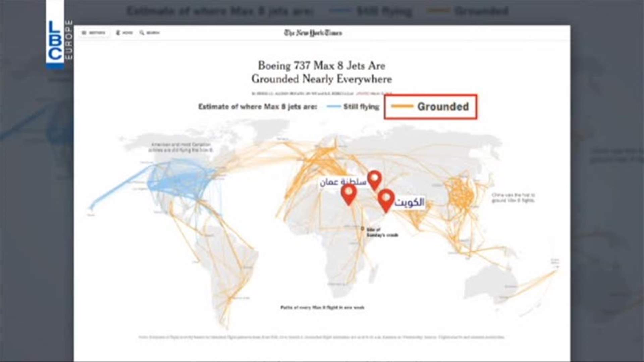Image resolution: width=644 pixels, height=362 pixels.
Task: Click 'Estimate of where Max 8 jets are:' text
Action: pyautogui.click(x=258, y=107)
